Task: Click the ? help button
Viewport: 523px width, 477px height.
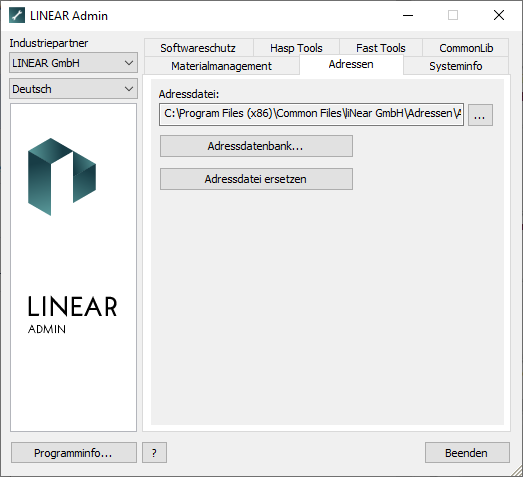Action: coord(154,453)
